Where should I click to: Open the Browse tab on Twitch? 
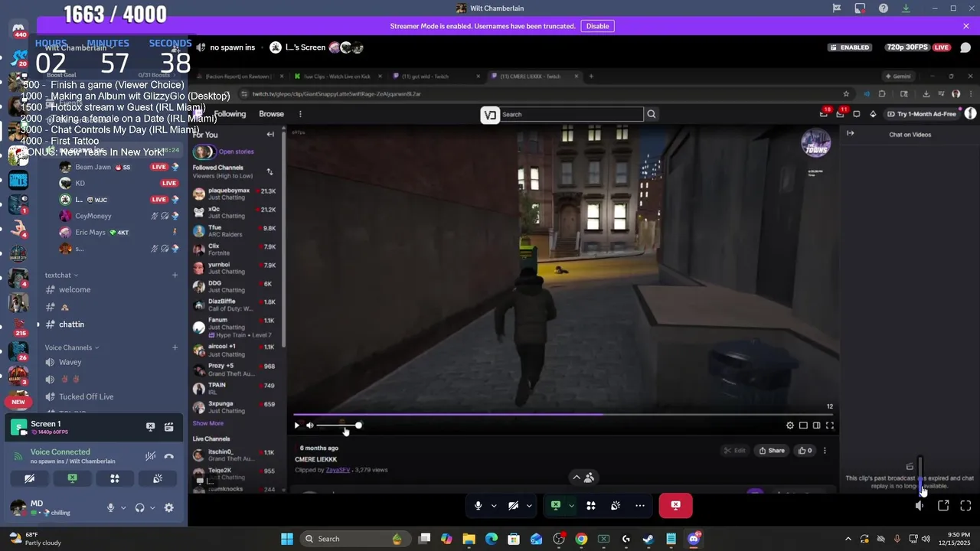tap(271, 114)
